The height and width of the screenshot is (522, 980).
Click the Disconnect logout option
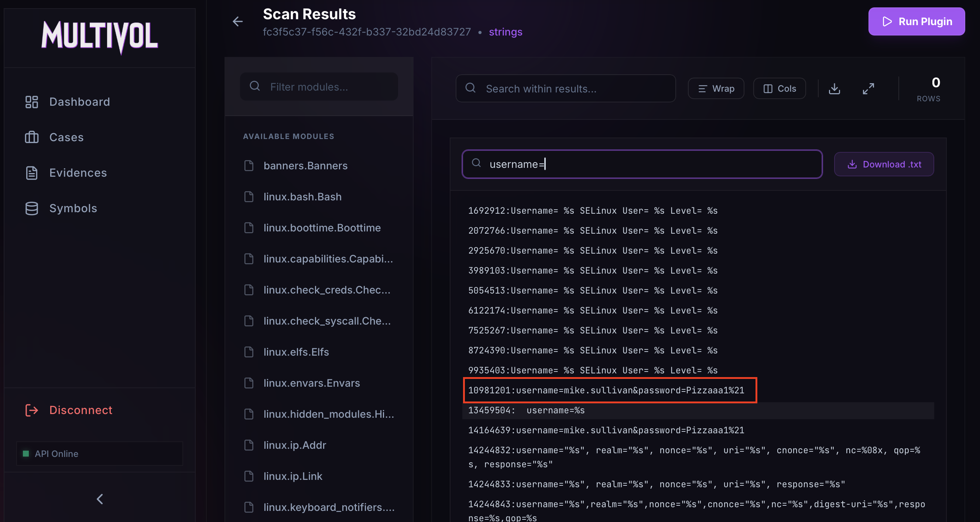80,410
